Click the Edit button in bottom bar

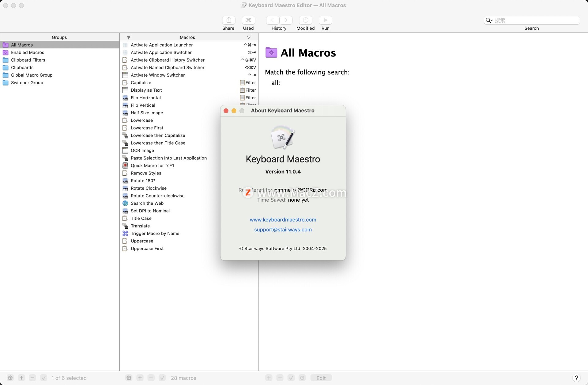coord(321,378)
